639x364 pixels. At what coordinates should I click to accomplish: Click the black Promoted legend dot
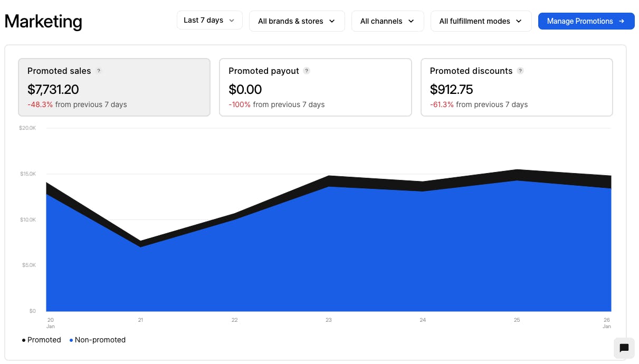tap(24, 340)
